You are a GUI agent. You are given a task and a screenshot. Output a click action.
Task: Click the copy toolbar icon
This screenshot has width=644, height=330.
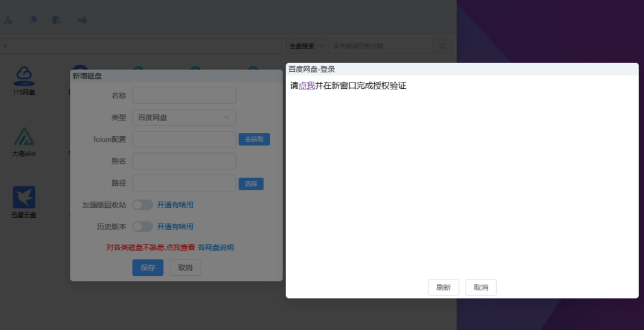33,20
